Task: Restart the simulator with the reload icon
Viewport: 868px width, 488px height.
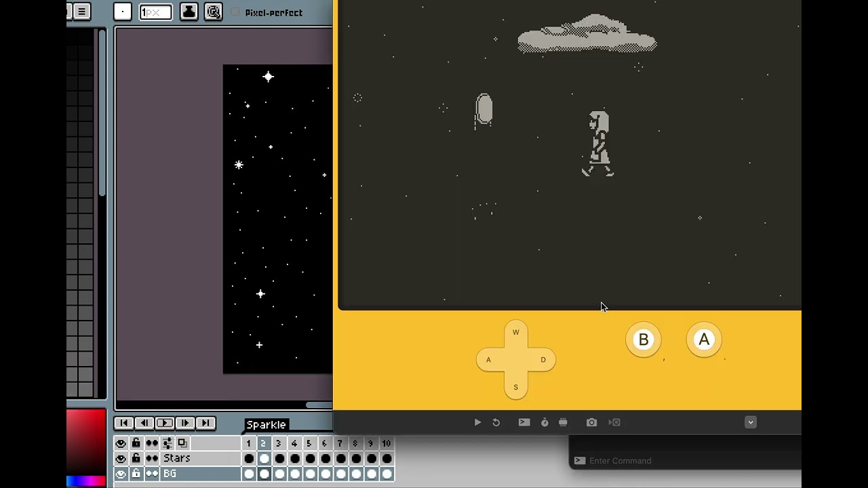Action: pos(496,422)
